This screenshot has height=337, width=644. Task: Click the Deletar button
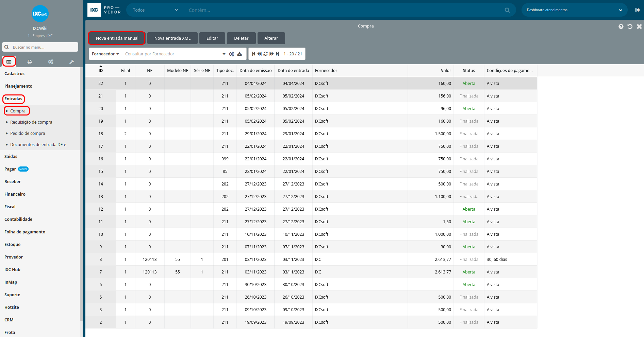241,38
